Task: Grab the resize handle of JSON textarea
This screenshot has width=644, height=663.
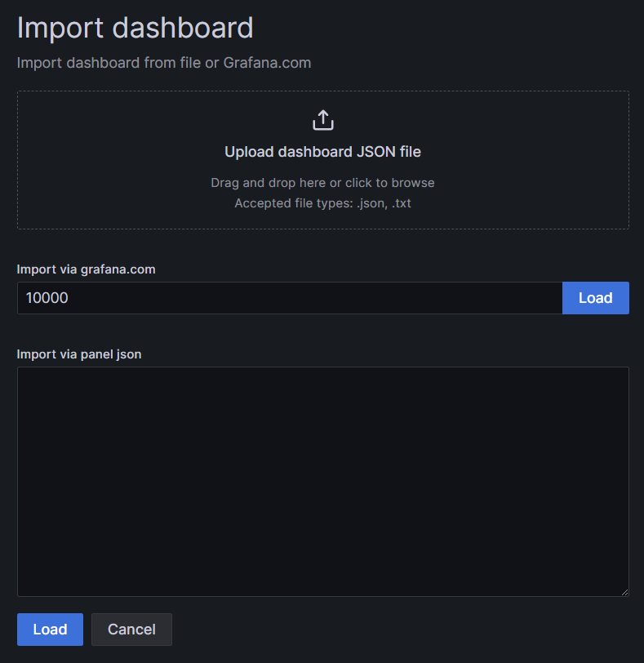Action: (x=624, y=591)
